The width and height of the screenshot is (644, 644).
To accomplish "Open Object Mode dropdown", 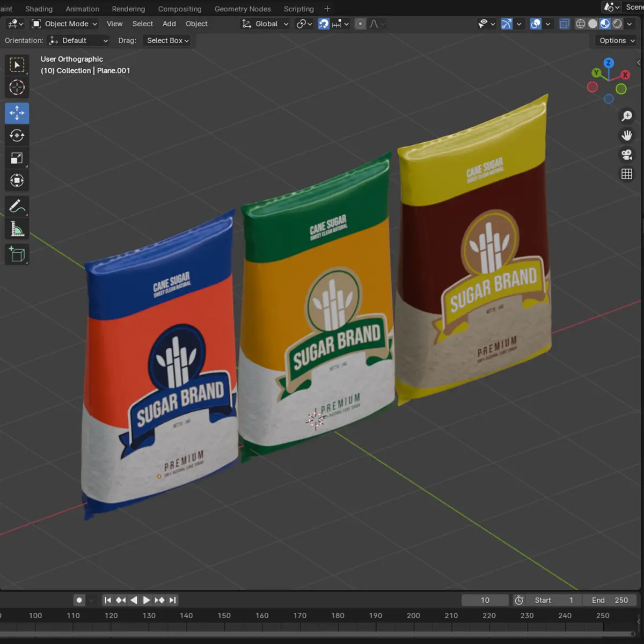I will pyautogui.click(x=64, y=24).
